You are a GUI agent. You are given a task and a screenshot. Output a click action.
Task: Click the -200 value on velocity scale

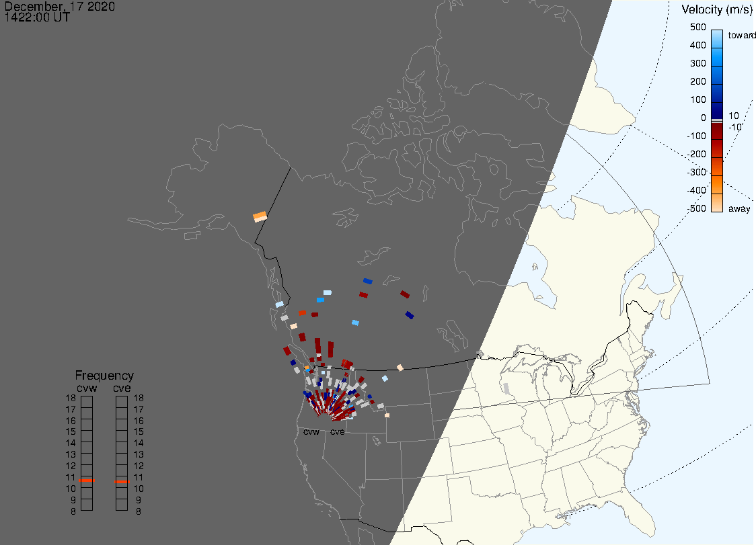click(x=696, y=154)
